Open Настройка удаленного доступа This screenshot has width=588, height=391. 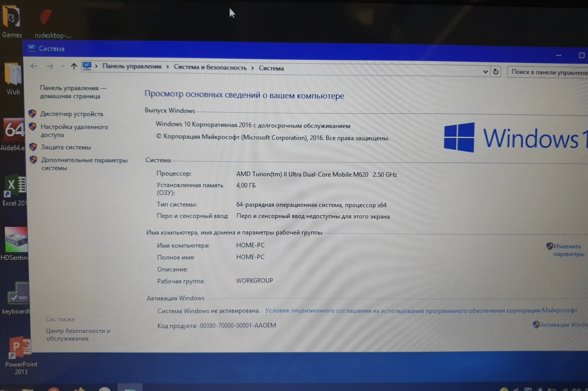coord(74,131)
